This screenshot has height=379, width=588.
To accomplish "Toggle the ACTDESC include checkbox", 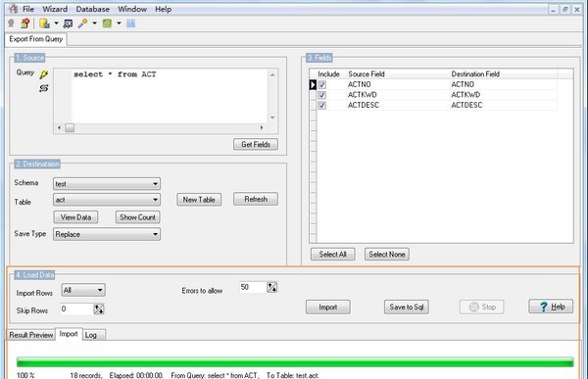I will click(x=321, y=106).
